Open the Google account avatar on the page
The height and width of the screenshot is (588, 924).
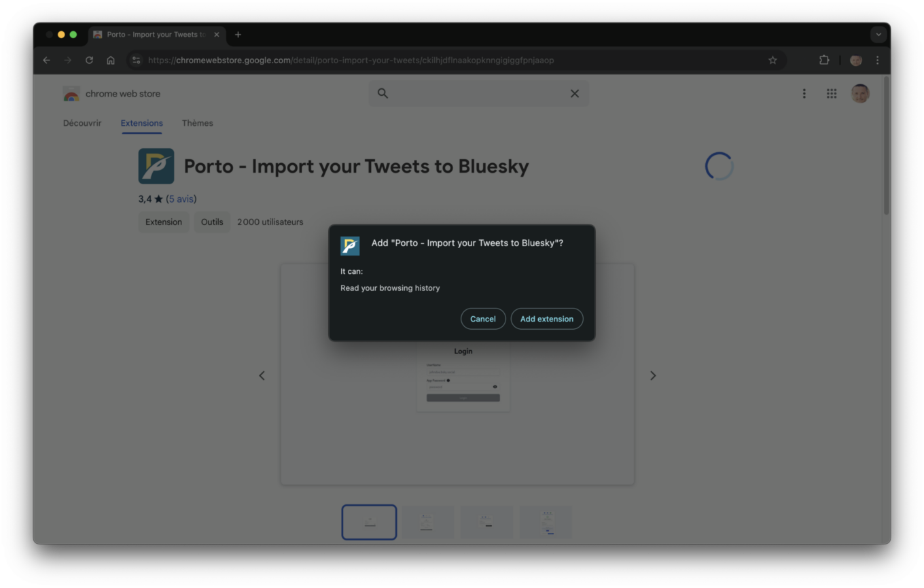click(x=860, y=94)
